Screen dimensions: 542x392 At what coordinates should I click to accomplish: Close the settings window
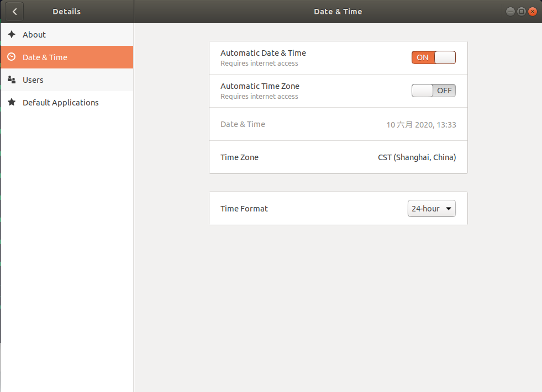coord(533,12)
